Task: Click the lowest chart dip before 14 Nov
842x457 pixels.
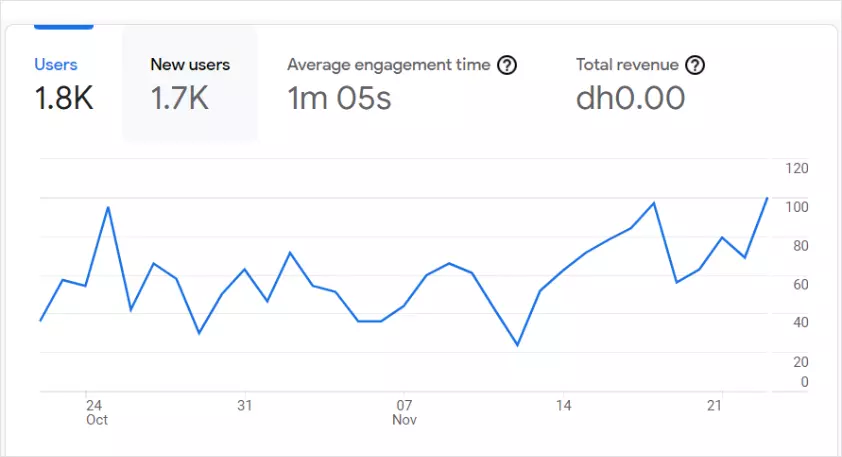Action: pos(517,345)
